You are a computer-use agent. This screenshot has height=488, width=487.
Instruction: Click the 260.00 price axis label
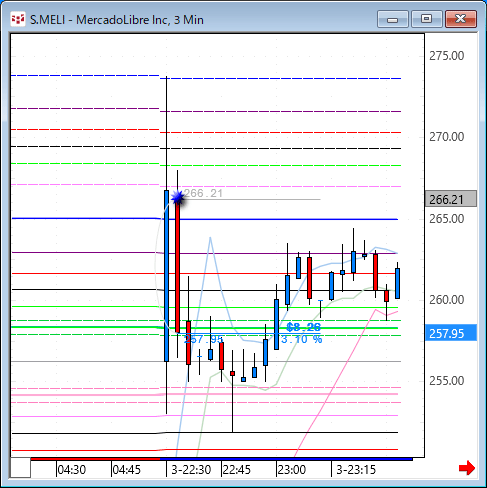tap(446, 300)
